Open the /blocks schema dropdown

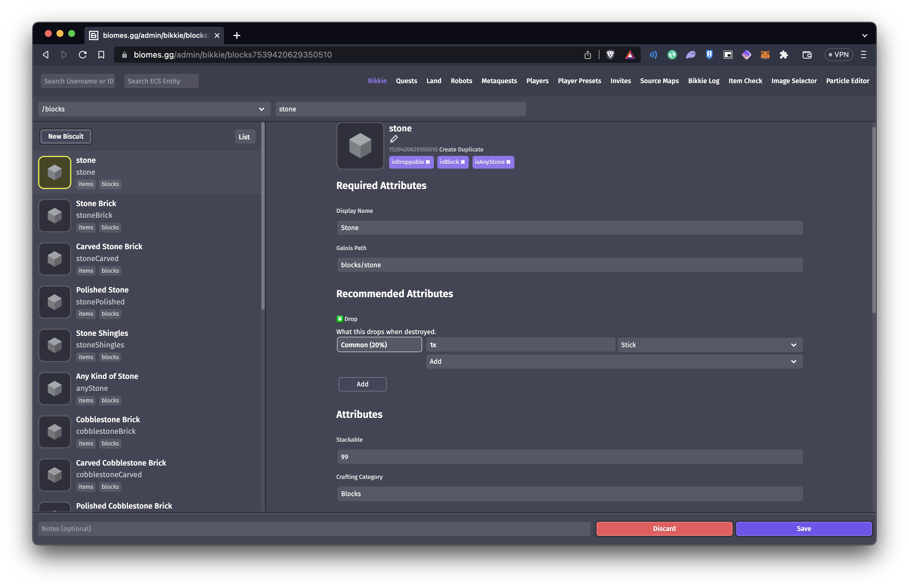(x=154, y=109)
